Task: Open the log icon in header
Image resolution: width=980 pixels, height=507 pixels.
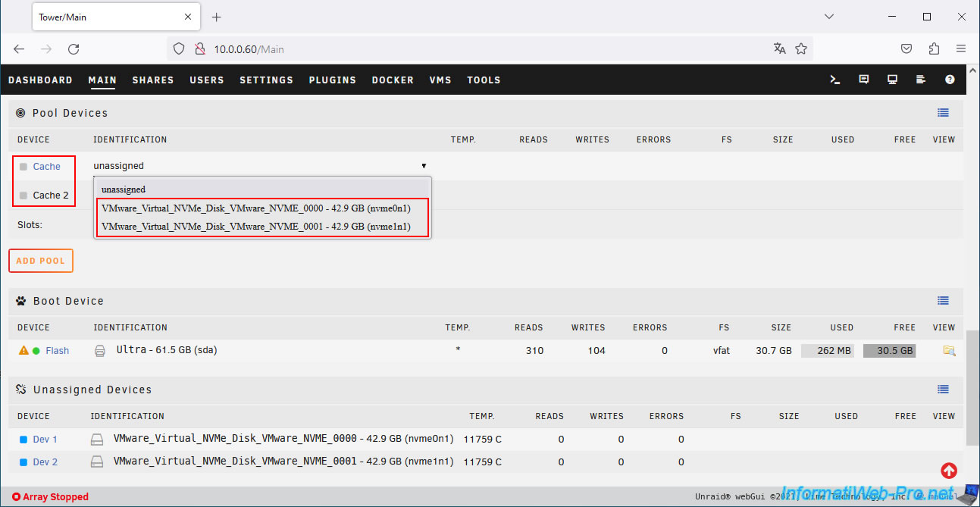Action: click(x=921, y=80)
